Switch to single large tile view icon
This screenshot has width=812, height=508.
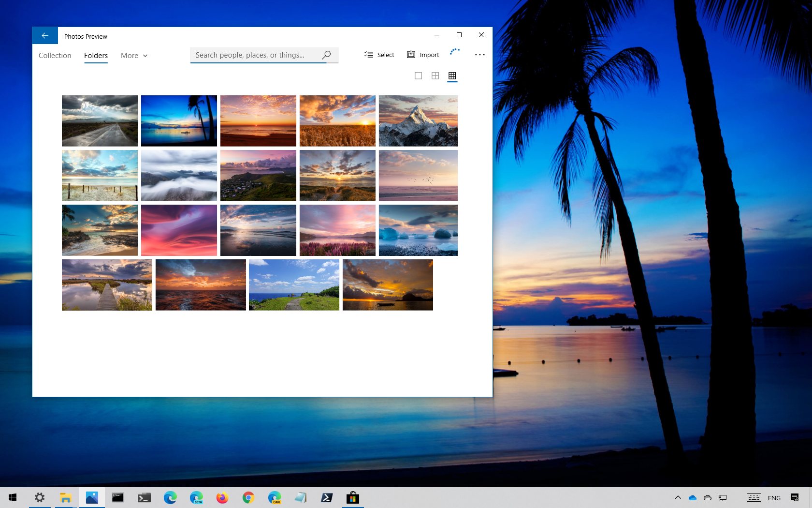click(x=418, y=75)
